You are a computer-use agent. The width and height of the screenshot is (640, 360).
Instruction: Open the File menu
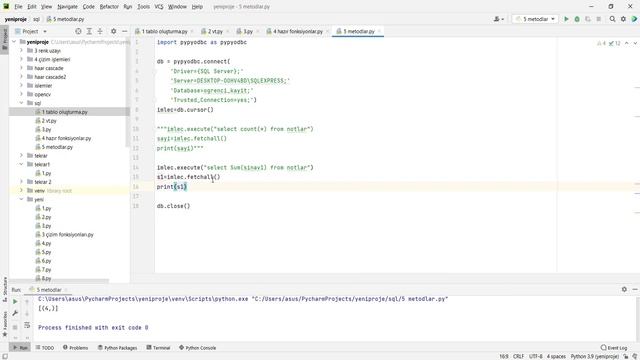pos(18,7)
